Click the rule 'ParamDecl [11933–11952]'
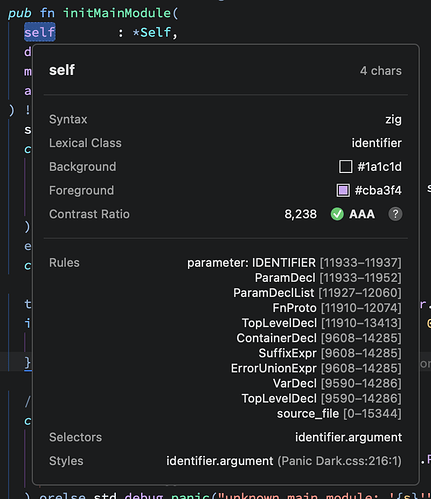Viewport: 431px width, 499px height. tap(328, 278)
